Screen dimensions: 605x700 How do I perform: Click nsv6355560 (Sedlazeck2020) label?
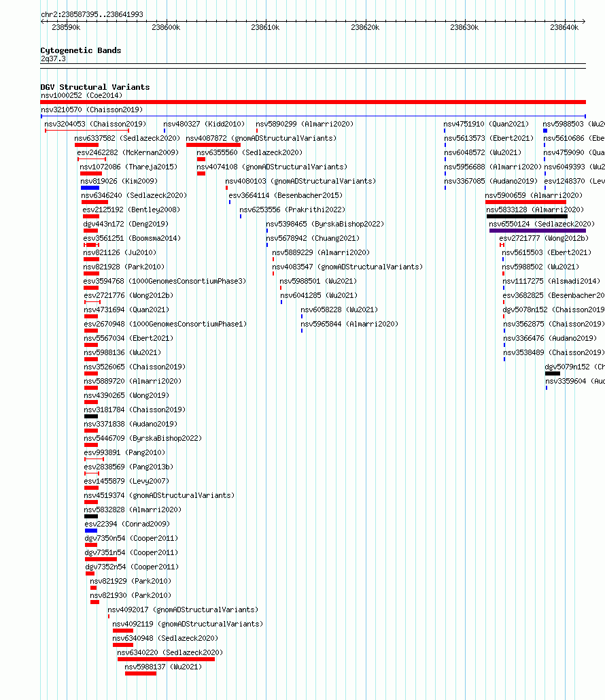(249, 152)
